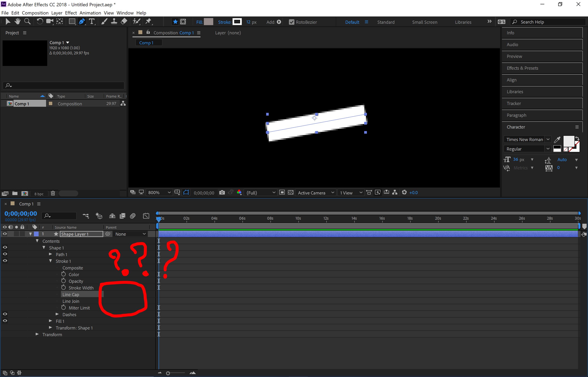Open the Composition menu
This screenshot has width=588, height=377.
click(35, 13)
